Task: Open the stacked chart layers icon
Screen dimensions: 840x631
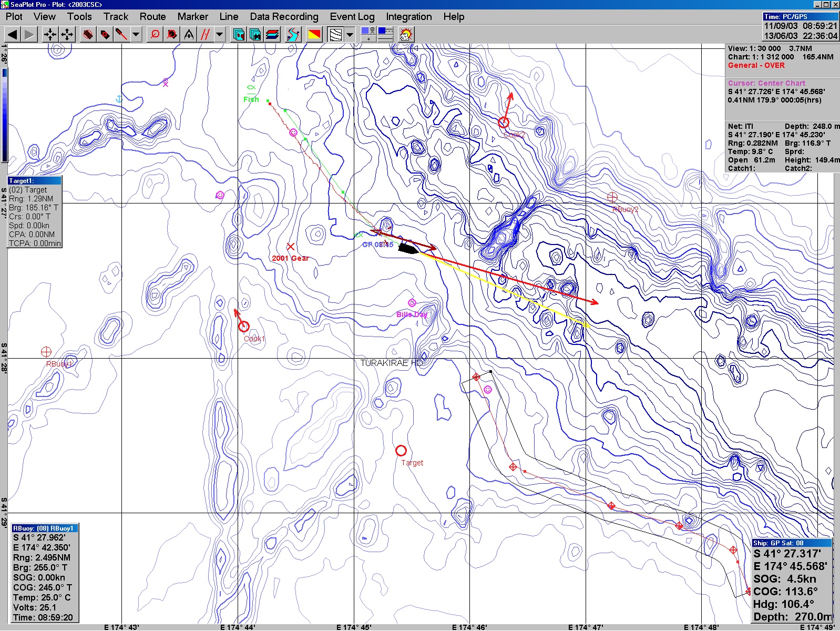Action: point(272,35)
